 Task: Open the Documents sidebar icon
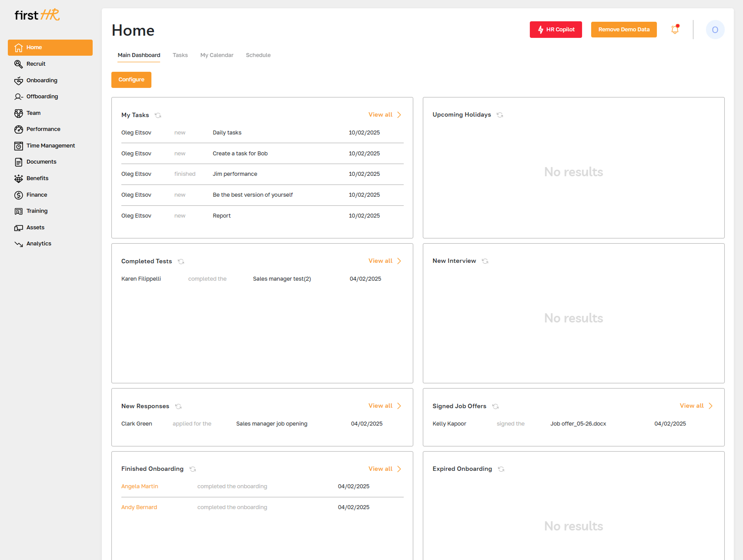point(18,162)
